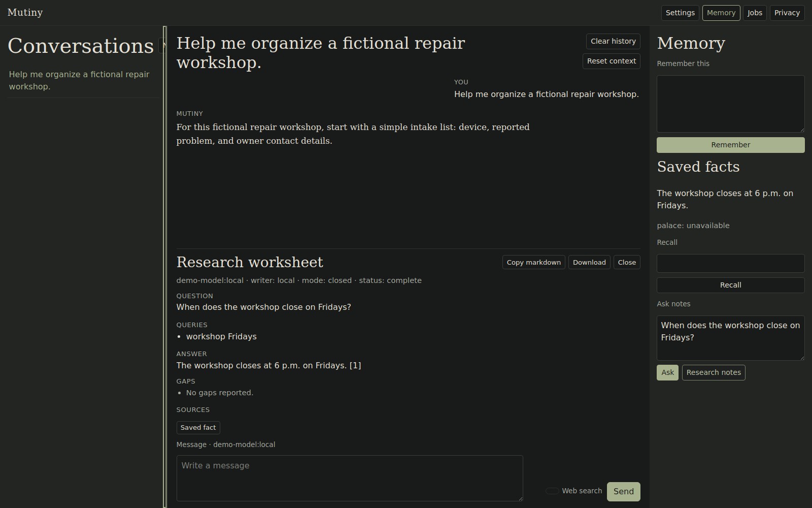812x508 pixels.
Task: Open the Saved fact source chip
Action: click(198, 428)
